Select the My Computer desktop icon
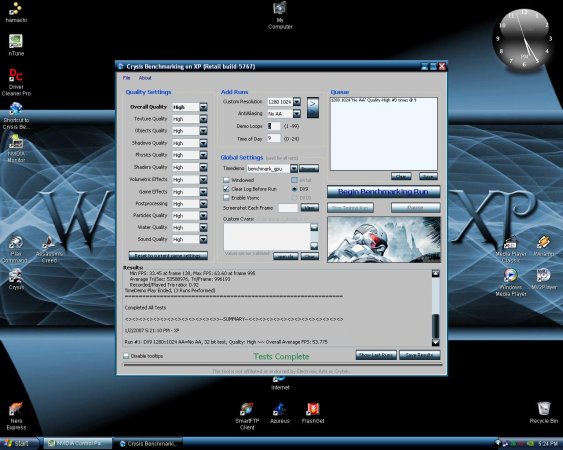Image resolution: width=563 pixels, height=450 pixels. (280, 15)
